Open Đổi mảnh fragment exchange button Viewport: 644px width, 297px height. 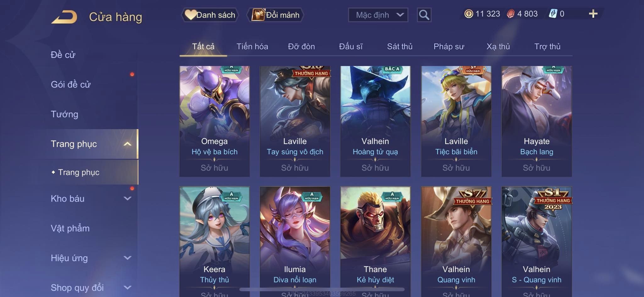tap(275, 15)
